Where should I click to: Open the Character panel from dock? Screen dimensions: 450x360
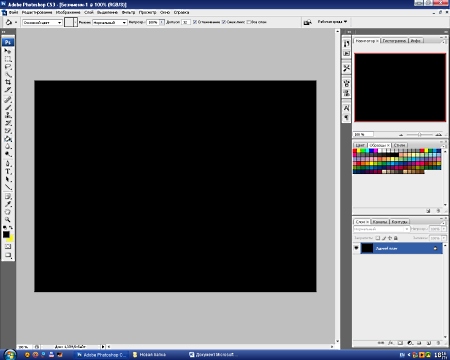tap(346, 108)
